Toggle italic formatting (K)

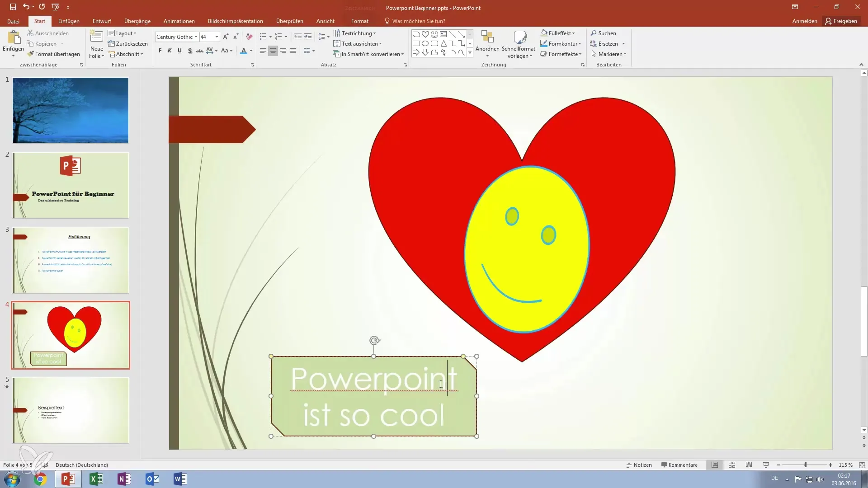tap(170, 51)
